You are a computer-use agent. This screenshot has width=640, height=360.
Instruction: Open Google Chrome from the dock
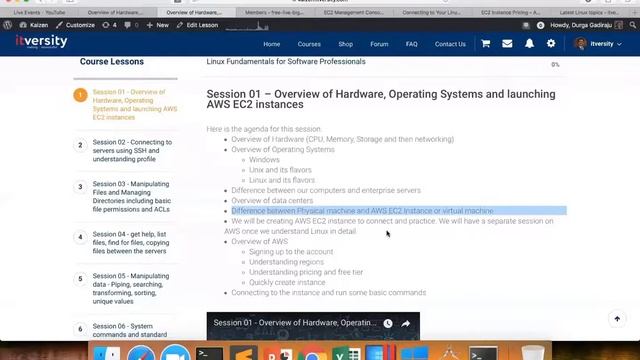(x=312, y=354)
